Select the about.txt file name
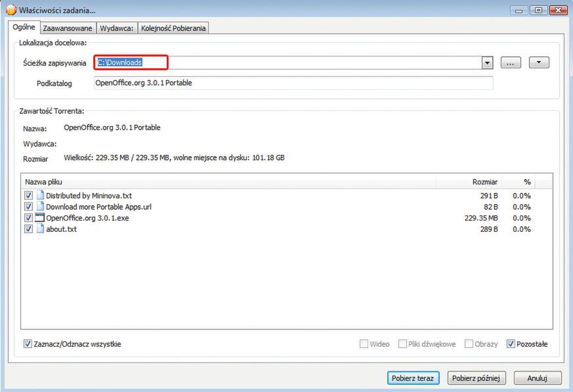 (x=62, y=229)
